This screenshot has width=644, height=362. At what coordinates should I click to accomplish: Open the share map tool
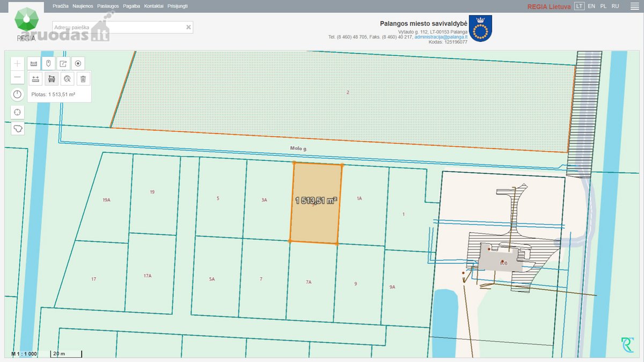(63, 63)
